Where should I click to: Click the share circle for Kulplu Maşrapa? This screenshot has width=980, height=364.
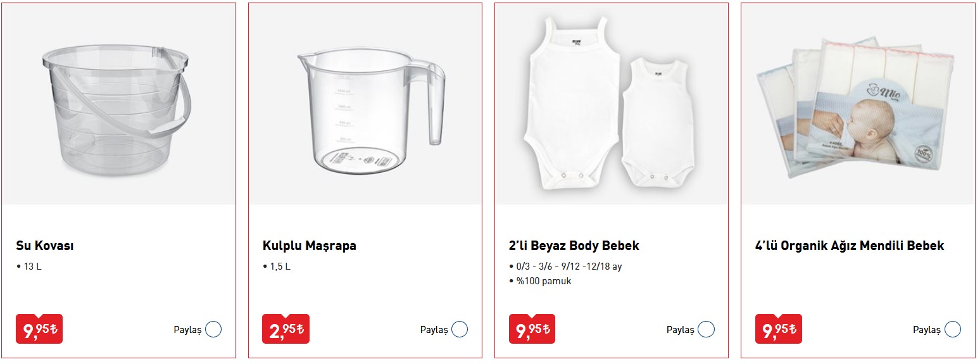pos(460,330)
